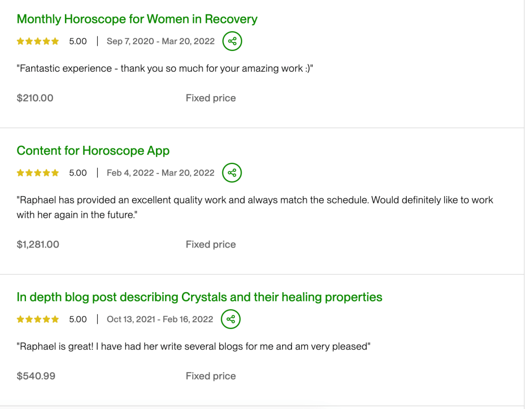
Task: Click the Sep 7, 2020 - Mar 20, 2022 date range
Action: point(161,42)
